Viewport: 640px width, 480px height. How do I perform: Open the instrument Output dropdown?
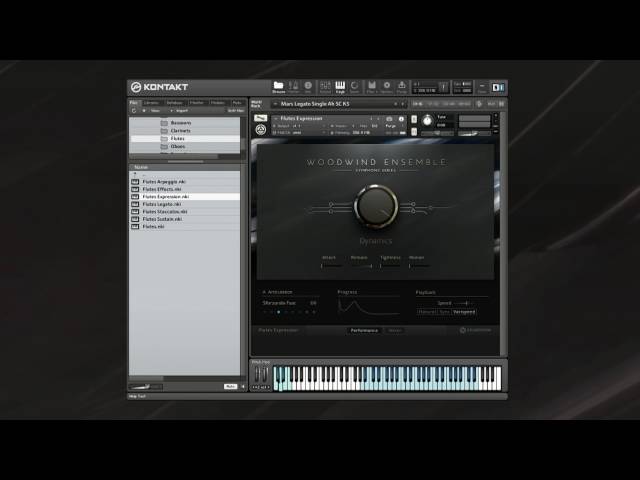(x=299, y=126)
